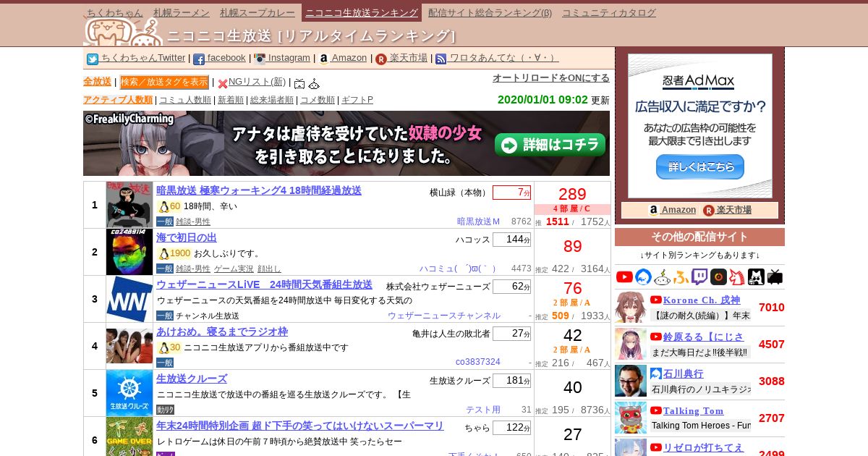Select the 全放送 filter

[x=97, y=82]
